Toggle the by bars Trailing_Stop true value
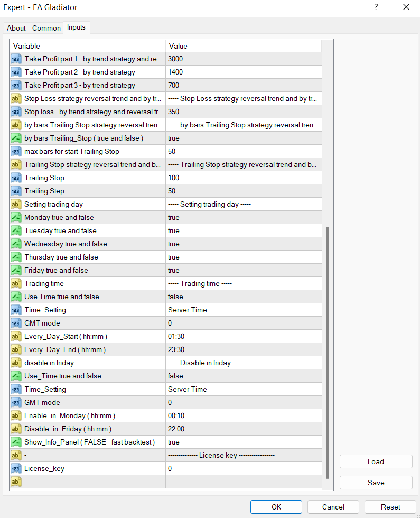 (243, 138)
